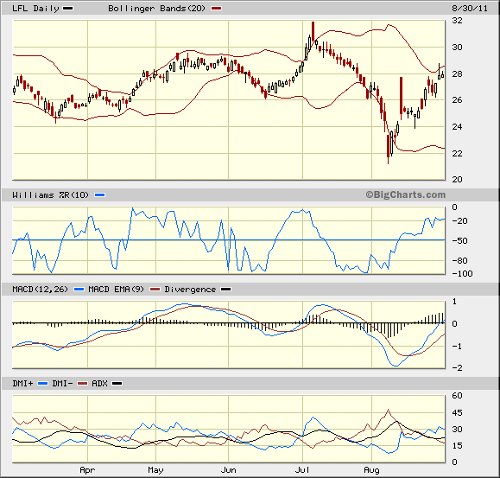
Task: Click the 'ADX' legend label
Action: [x=99, y=384]
